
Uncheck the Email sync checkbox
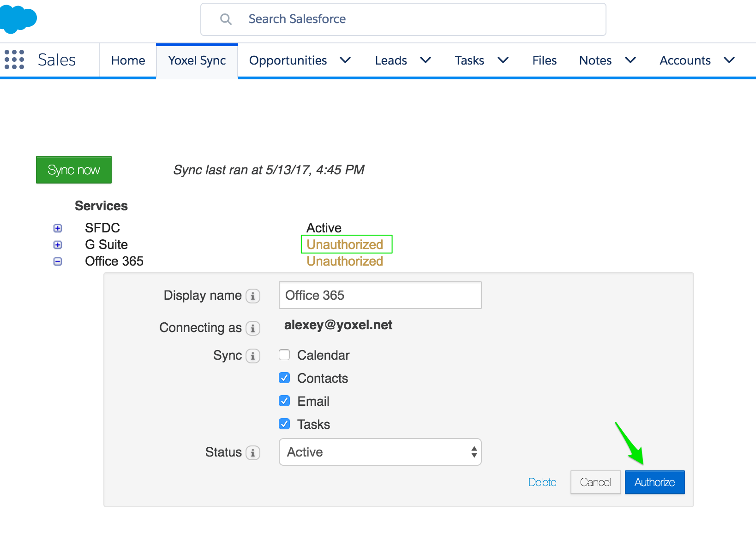(x=284, y=401)
